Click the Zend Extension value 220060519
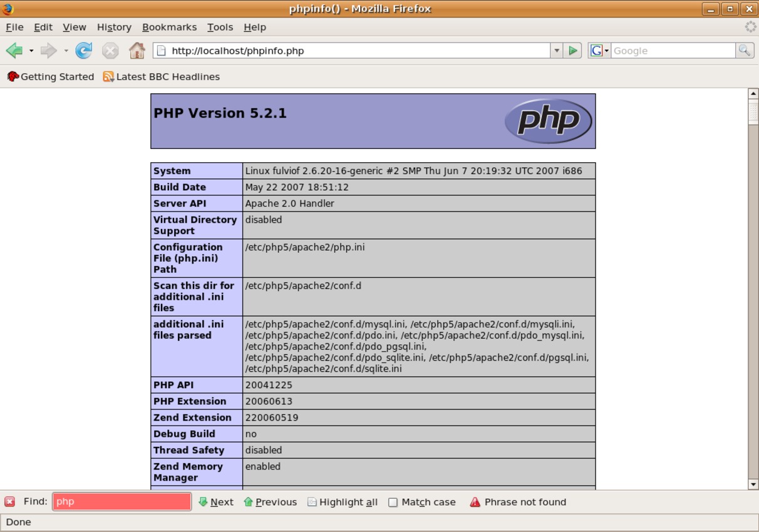The image size is (759, 532). 272,417
